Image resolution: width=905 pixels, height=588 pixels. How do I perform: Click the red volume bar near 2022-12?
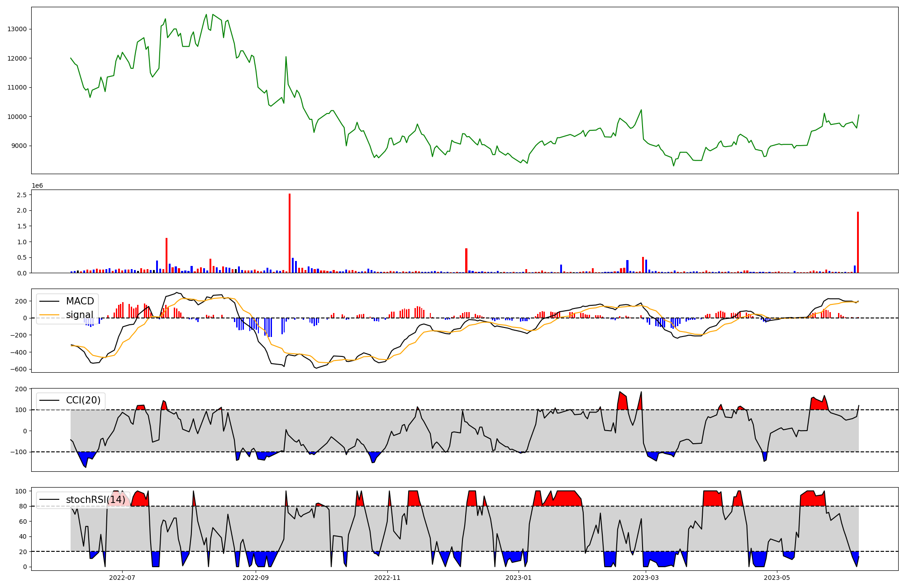[x=466, y=261]
